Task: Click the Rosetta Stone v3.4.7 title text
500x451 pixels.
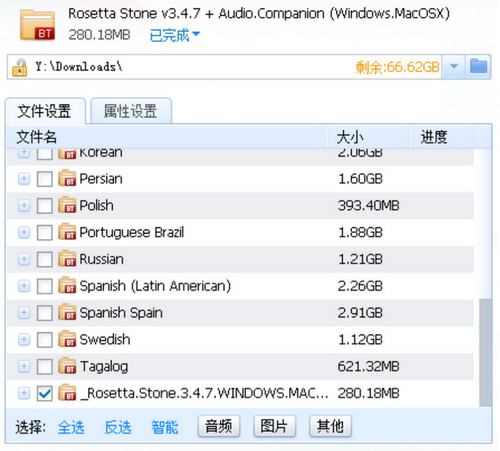Action: (x=259, y=14)
